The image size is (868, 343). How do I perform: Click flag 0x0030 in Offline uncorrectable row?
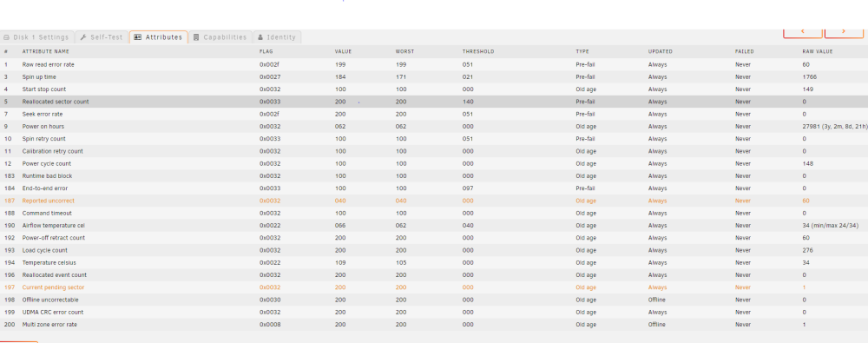(270, 300)
